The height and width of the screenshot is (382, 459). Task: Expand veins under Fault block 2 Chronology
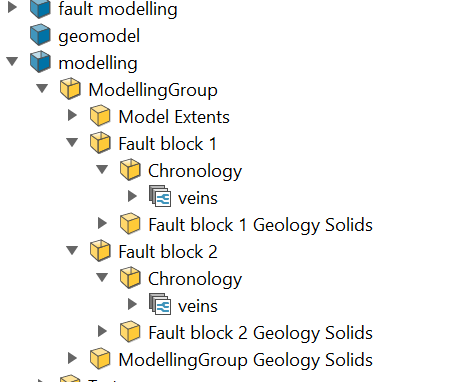[x=132, y=304]
